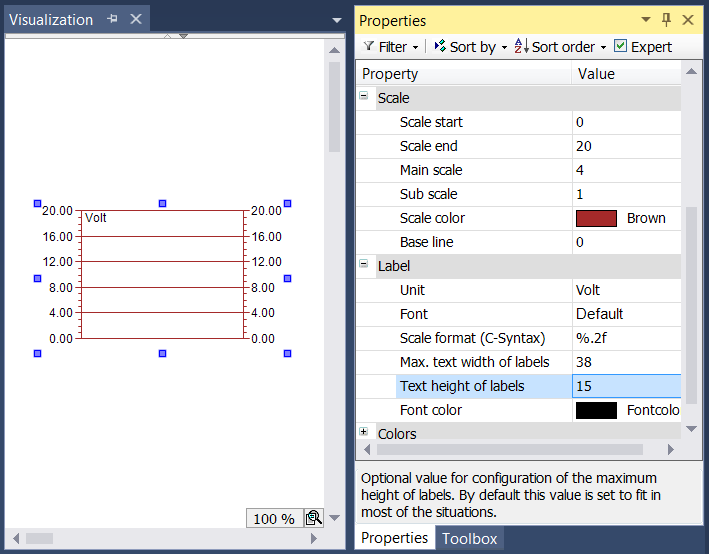Collapse the Scale property group

pos(364,95)
